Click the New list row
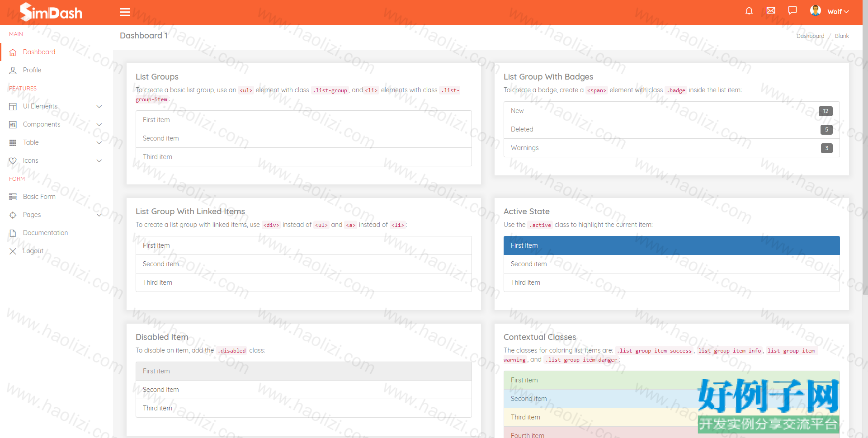Screen dimensions: 868x438 point(671,111)
